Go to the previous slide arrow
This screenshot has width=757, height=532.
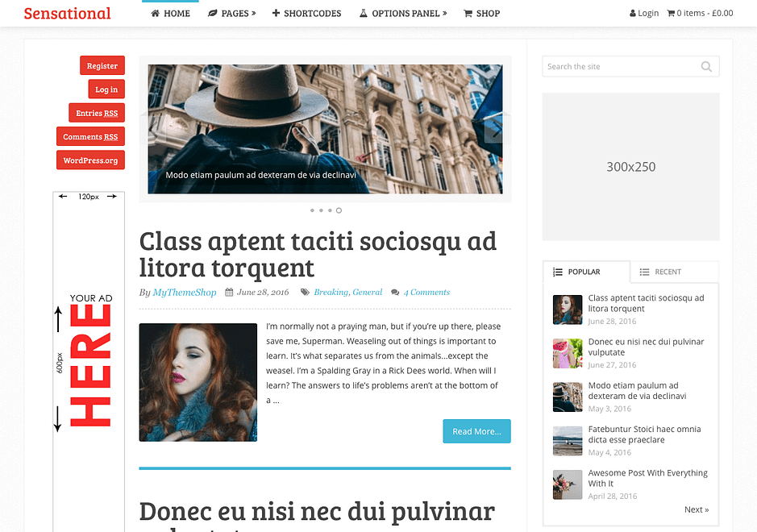click(152, 130)
